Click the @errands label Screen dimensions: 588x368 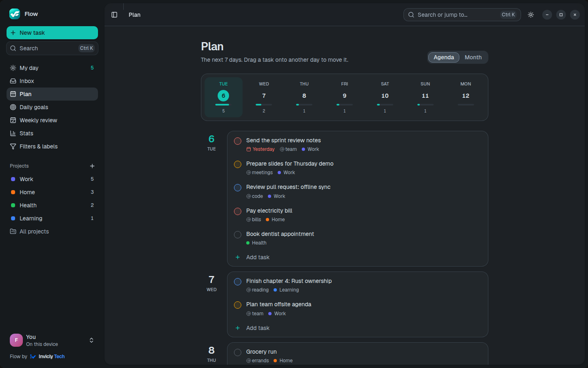point(258,361)
